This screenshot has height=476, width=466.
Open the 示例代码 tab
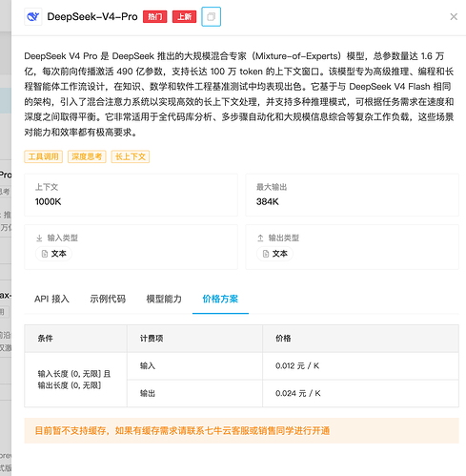(108, 299)
